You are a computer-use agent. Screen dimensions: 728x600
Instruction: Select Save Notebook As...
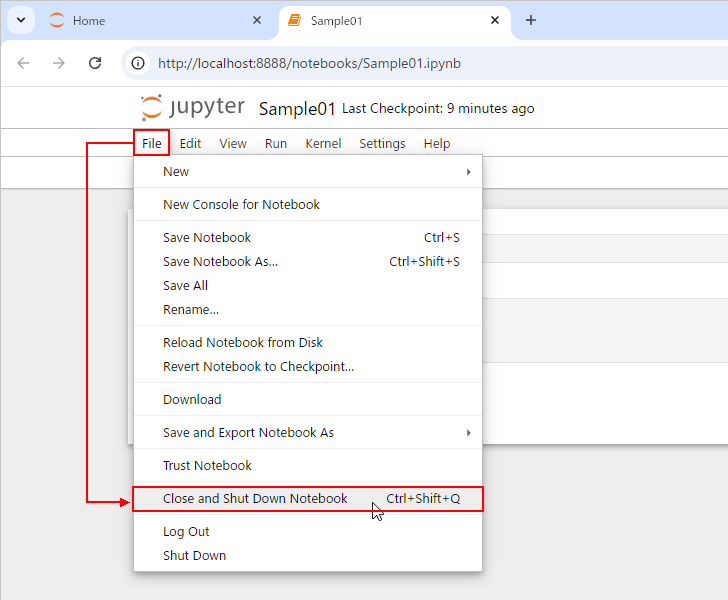pos(308,262)
